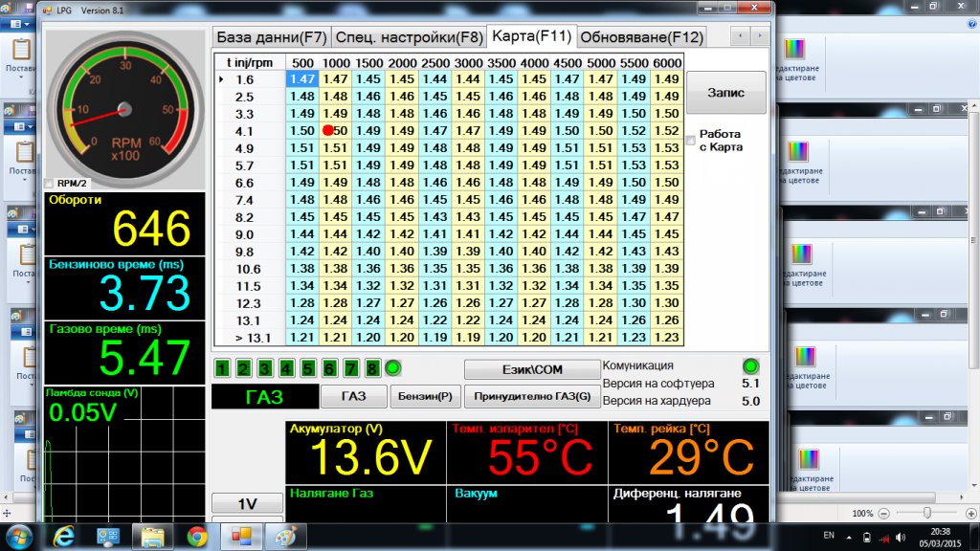Click the red map position marker
Screen dimensions: 980x551
pos(328,130)
